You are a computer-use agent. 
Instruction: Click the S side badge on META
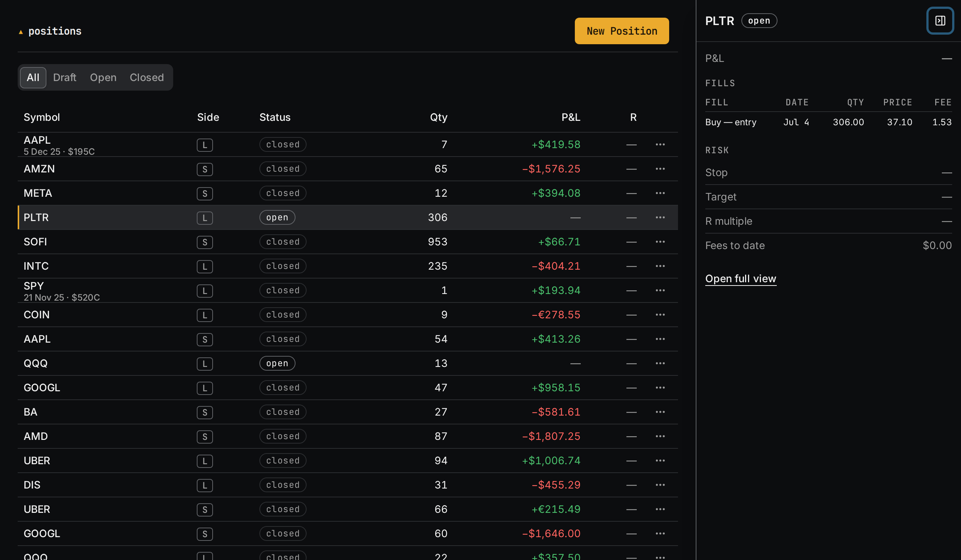(205, 194)
